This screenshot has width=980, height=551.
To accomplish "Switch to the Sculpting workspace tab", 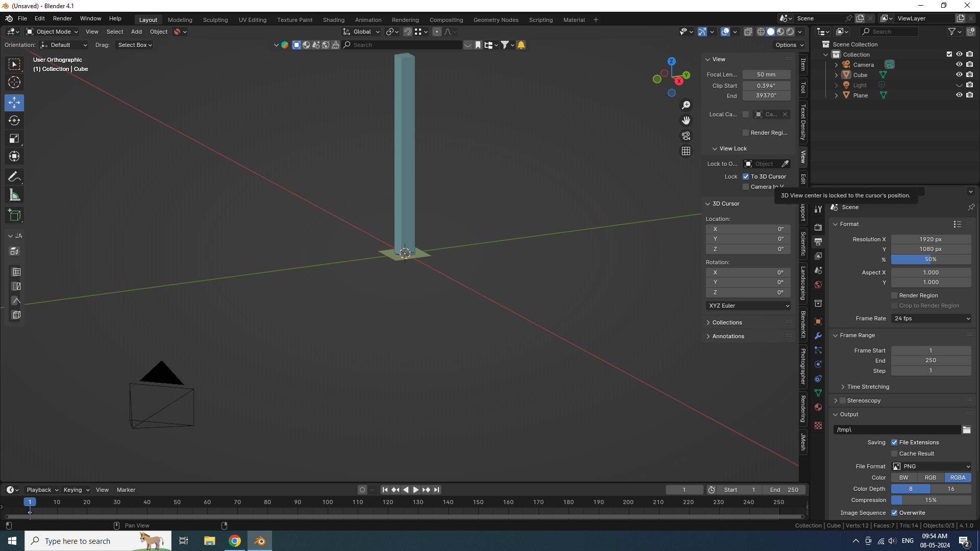I will tap(215, 20).
